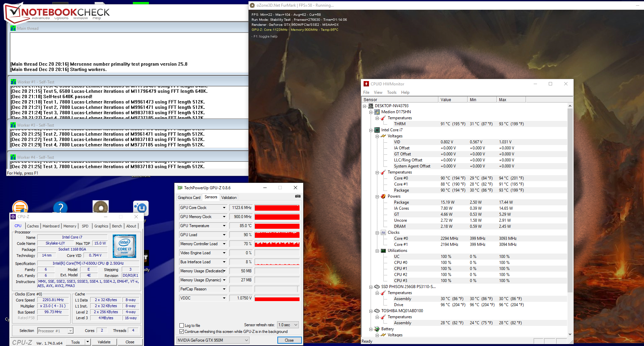Click the HWMonitor vertical scrollbar down arrow

[570, 334]
